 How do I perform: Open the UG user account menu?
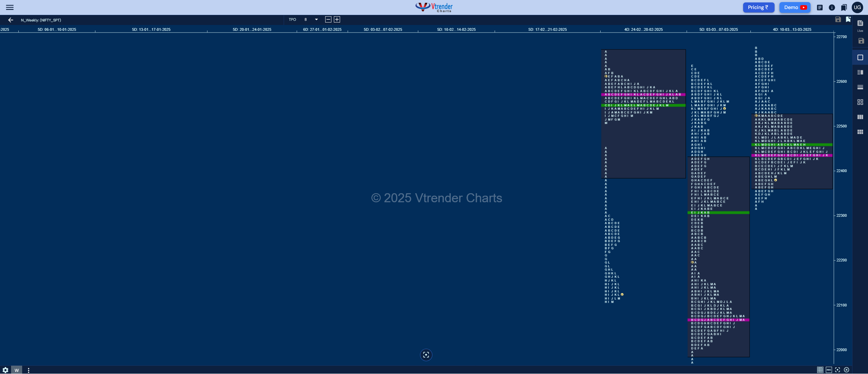point(857,7)
